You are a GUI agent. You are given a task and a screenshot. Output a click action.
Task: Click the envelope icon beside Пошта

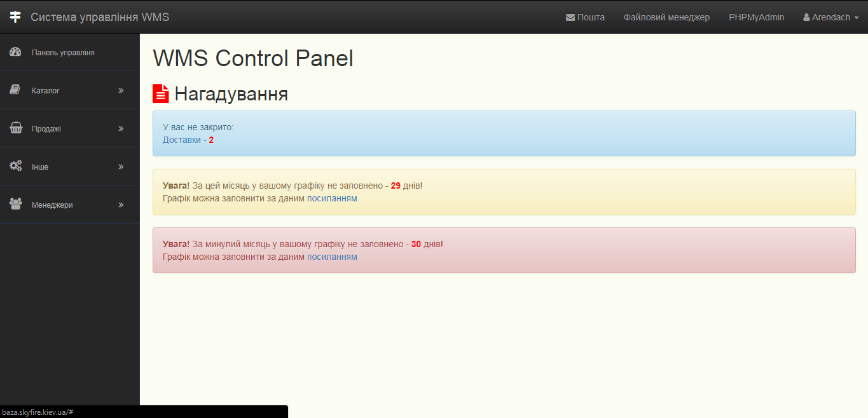click(570, 17)
